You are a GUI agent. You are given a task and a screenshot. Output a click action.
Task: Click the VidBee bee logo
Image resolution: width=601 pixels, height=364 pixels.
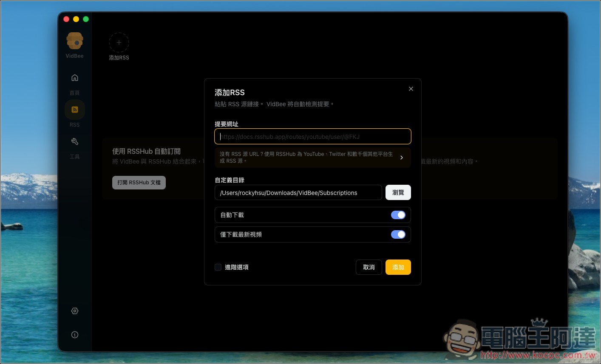(75, 41)
